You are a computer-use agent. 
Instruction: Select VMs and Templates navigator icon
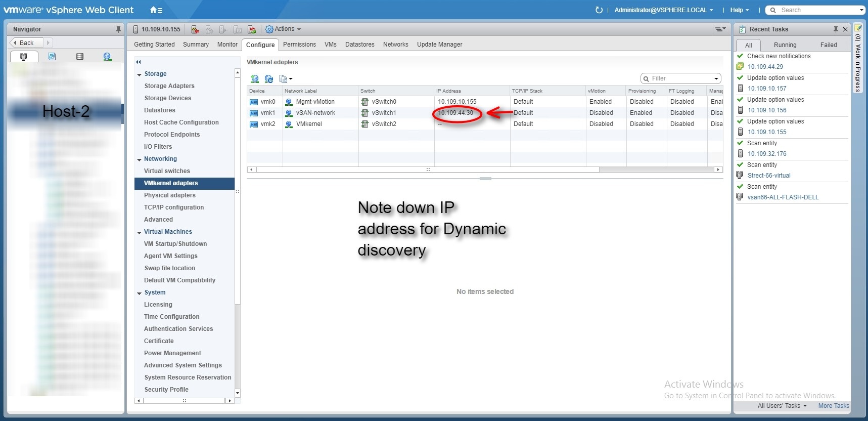(x=52, y=57)
